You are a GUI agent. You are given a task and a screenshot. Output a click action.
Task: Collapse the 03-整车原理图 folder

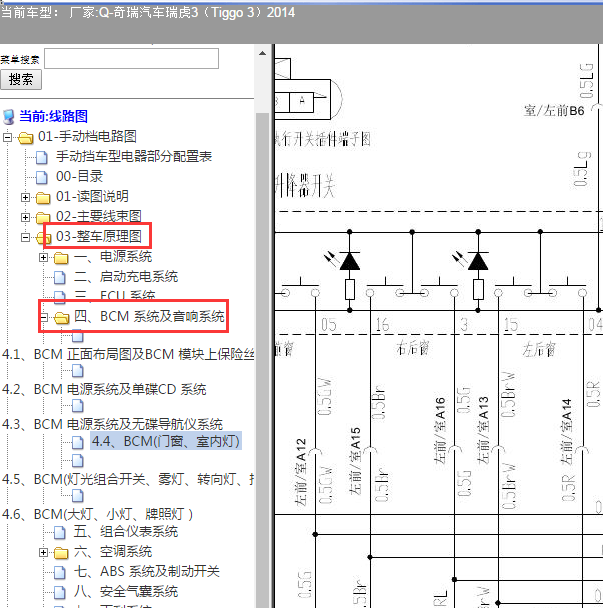pos(25,237)
